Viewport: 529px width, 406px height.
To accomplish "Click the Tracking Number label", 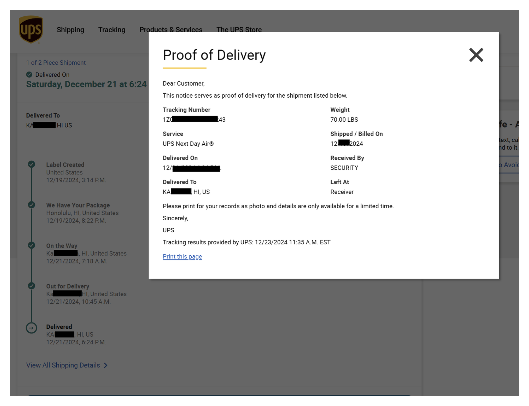I will tap(186, 110).
